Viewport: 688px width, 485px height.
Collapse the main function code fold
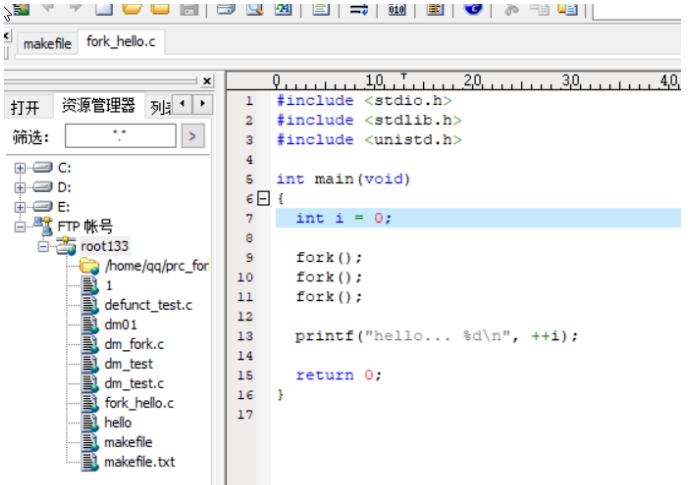(x=263, y=199)
